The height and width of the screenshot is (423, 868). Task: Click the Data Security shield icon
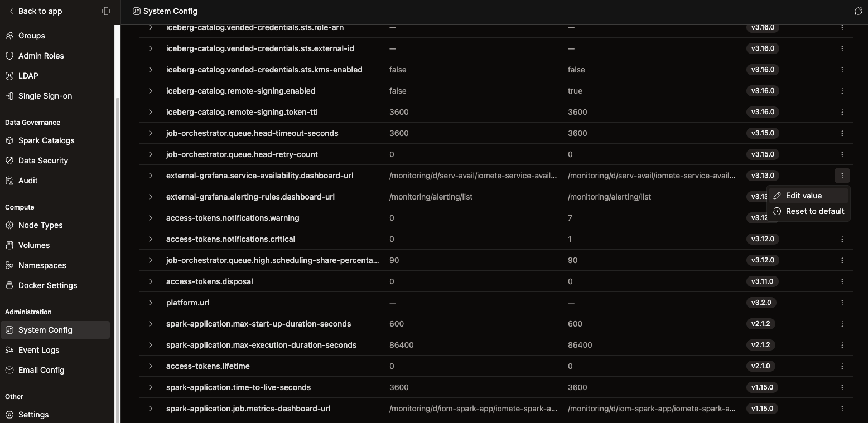(9, 161)
